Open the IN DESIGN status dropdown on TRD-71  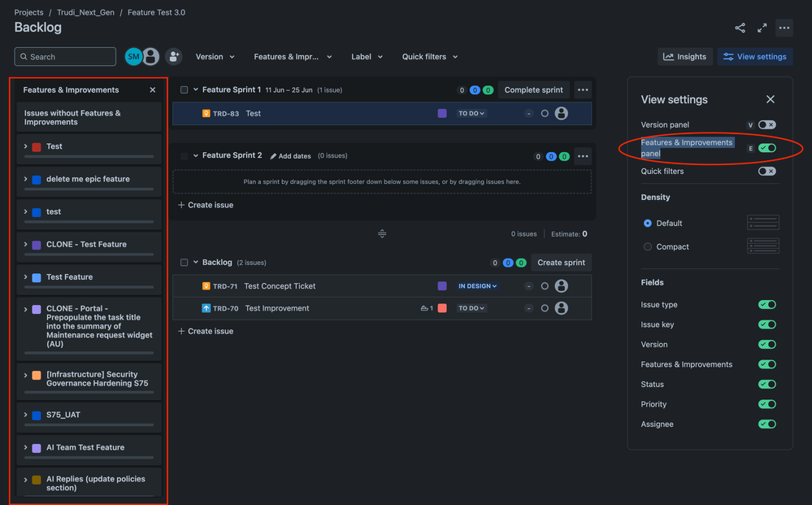[477, 285]
